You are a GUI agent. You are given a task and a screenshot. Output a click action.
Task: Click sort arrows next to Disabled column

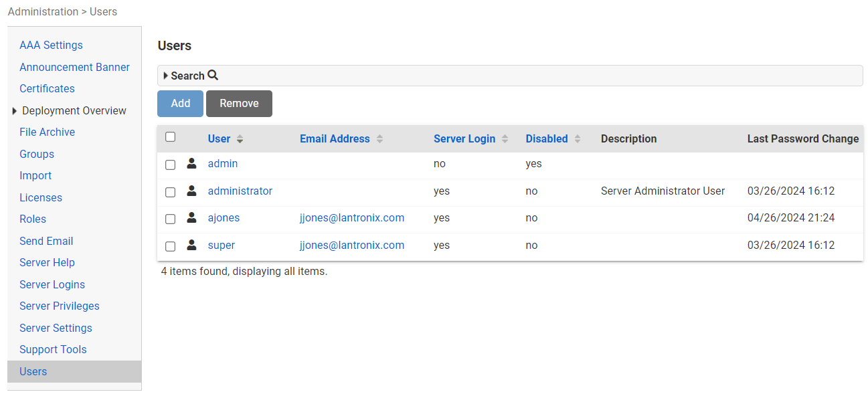pyautogui.click(x=578, y=139)
